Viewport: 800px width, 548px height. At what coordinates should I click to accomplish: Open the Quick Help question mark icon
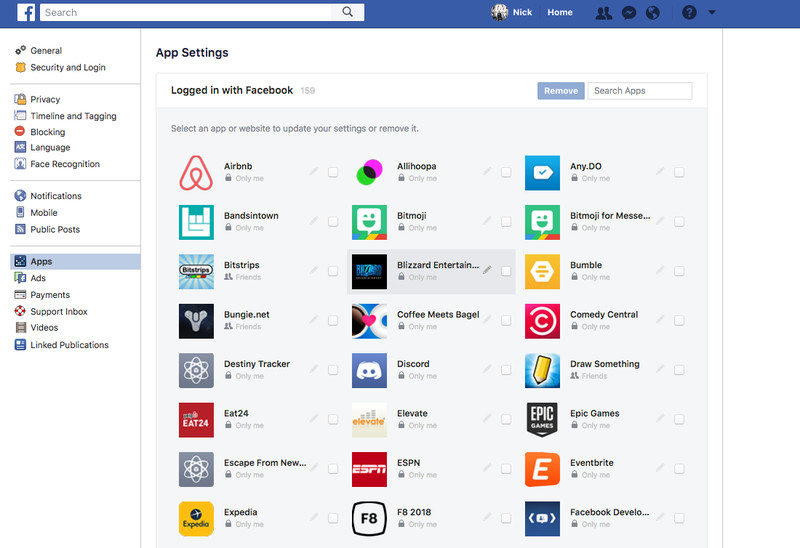[689, 12]
